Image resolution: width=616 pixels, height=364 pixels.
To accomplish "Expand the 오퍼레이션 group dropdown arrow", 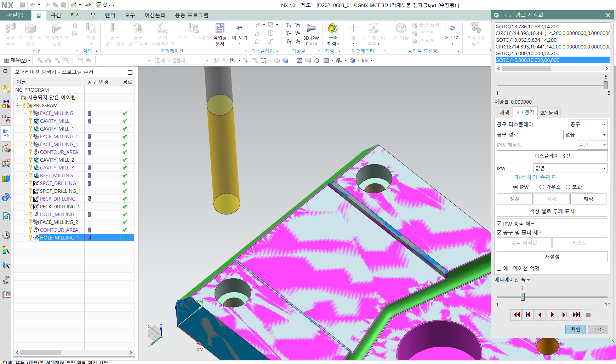I will click(x=246, y=51).
